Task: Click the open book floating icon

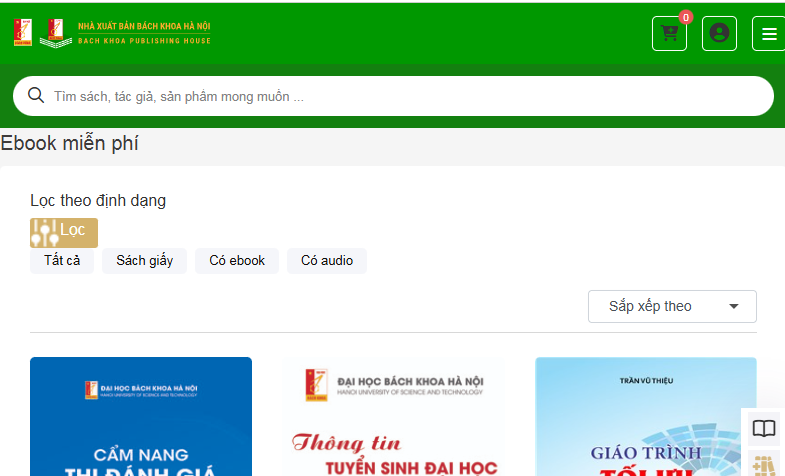Action: pos(764,429)
